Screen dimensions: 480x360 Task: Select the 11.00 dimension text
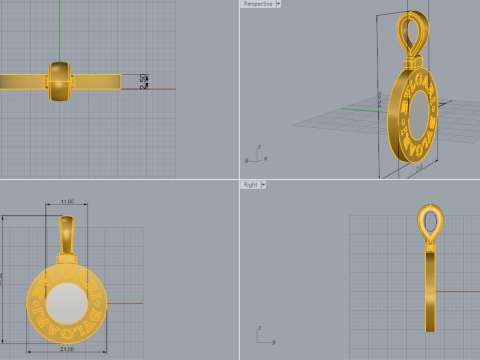pos(67,202)
